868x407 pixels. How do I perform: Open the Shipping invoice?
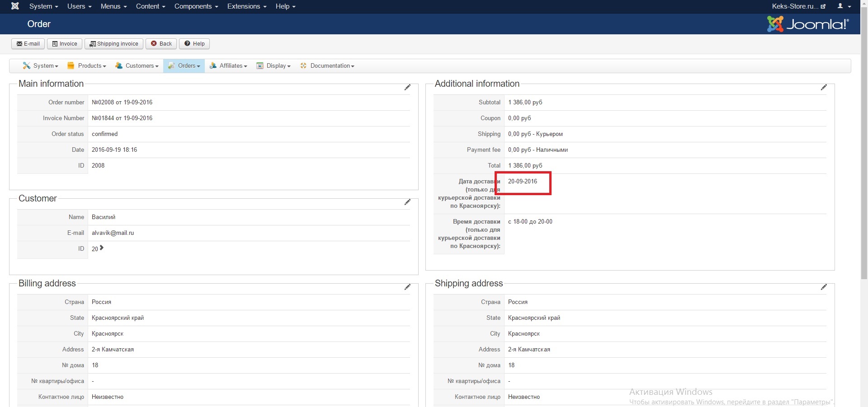(114, 44)
